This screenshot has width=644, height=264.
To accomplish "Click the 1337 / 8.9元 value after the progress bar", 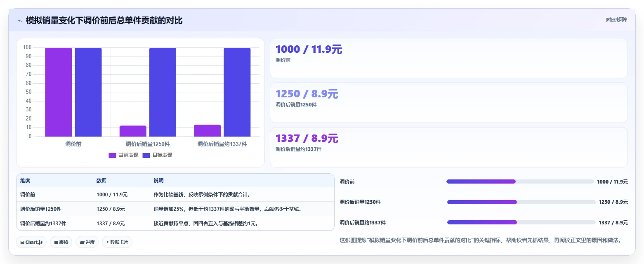I will 613,223.
